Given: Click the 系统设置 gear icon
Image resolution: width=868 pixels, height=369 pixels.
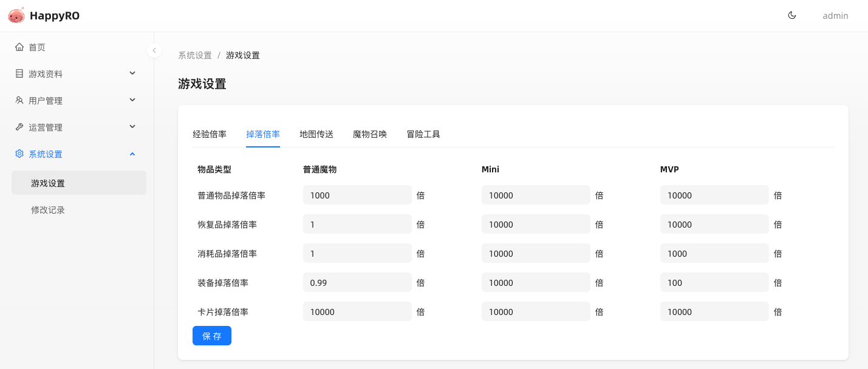Looking at the screenshot, I should [x=19, y=154].
